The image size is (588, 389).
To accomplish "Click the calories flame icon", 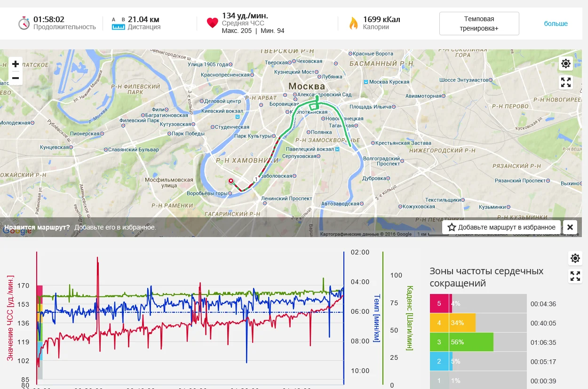I will [x=353, y=23].
